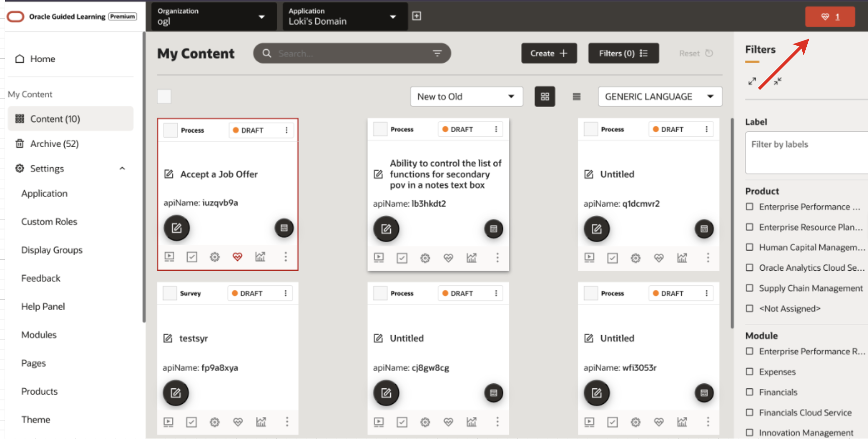
Task: Click the content list vertical scrollbar
Action: point(732,223)
